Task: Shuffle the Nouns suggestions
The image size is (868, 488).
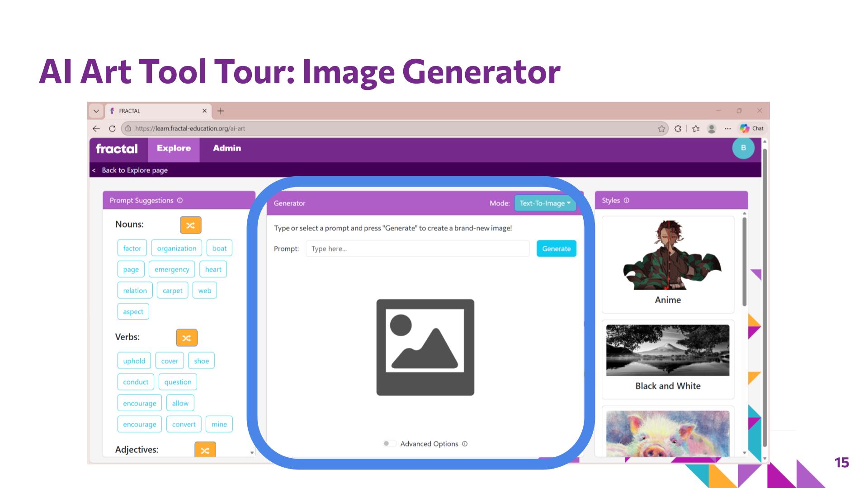Action: [x=190, y=225]
